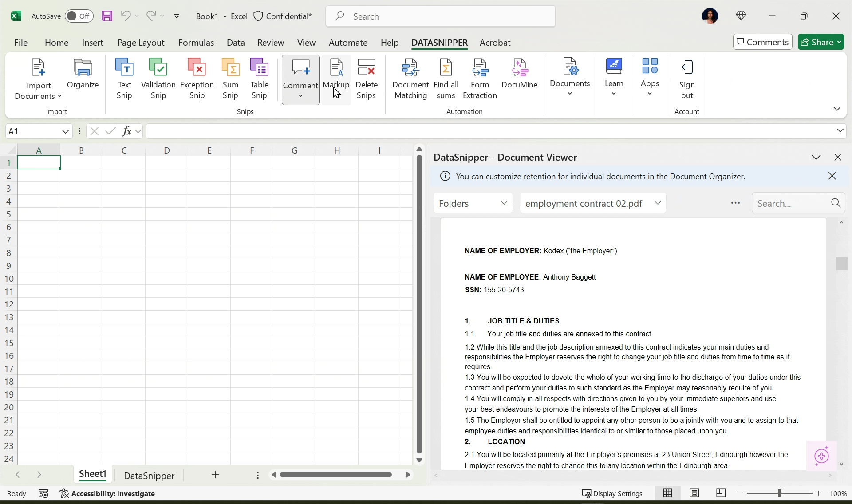Switch to Page Layout view button
The image size is (852, 504).
click(x=694, y=493)
